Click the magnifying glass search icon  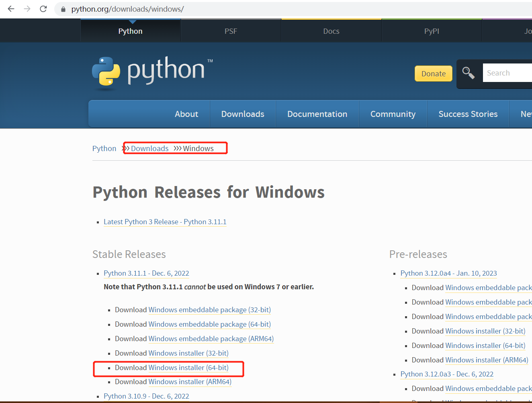click(x=468, y=73)
